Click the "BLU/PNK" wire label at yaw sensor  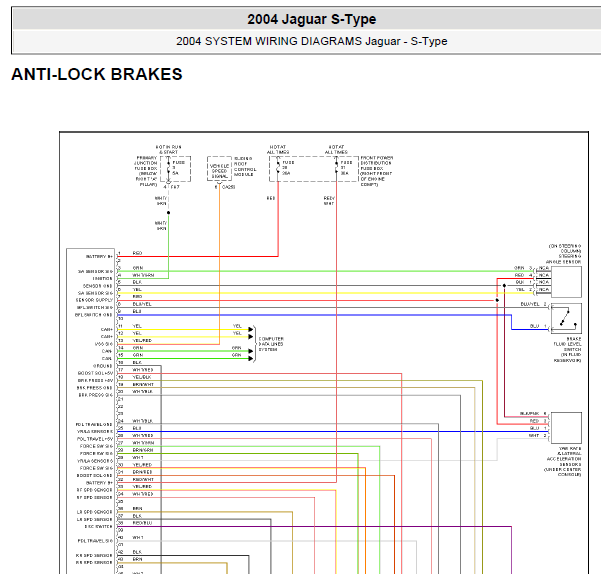click(530, 413)
